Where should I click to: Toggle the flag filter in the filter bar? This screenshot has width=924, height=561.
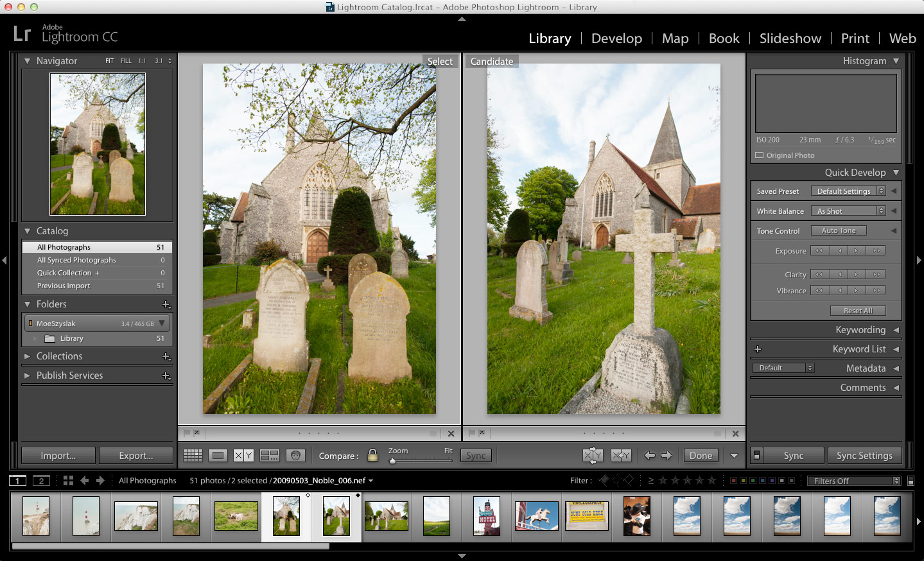(x=604, y=480)
